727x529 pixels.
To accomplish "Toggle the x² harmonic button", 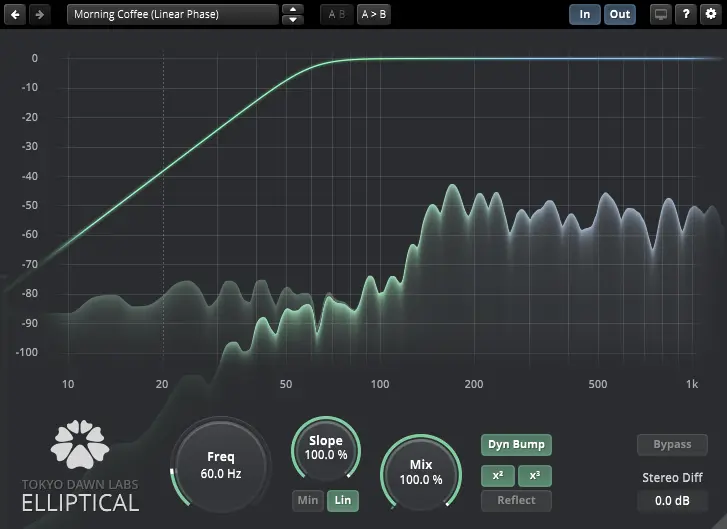I will pos(498,476).
